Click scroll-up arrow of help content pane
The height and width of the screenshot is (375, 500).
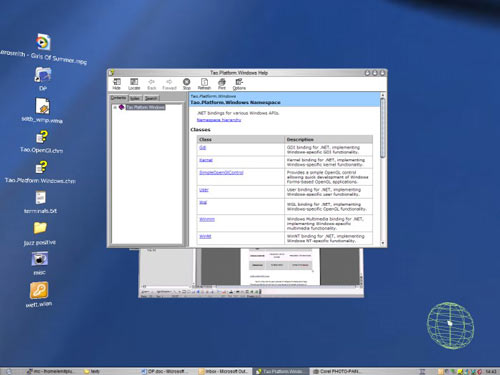coord(383,95)
